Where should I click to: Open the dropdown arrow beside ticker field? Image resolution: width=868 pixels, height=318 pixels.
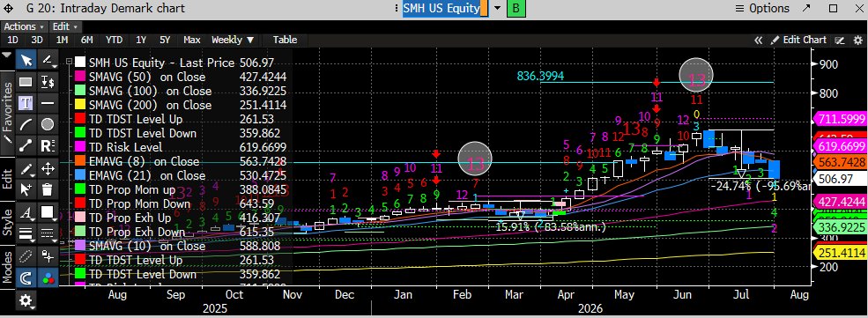[x=497, y=8]
